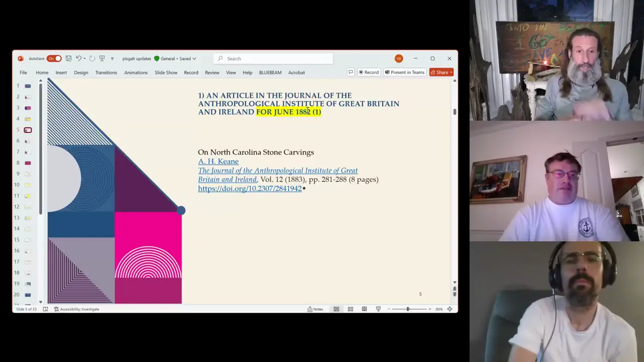Viewport: 644px width, 362px height.
Task: Switch to the BLUEBEAM tab
Action: click(270, 72)
